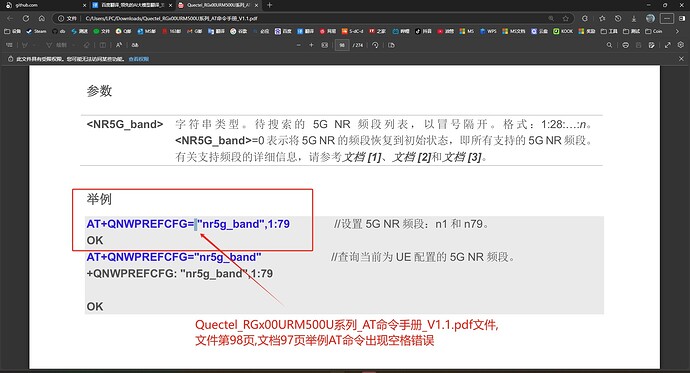Zoom out the PDF with minus
The width and height of the screenshot is (690, 373).
coord(299,45)
